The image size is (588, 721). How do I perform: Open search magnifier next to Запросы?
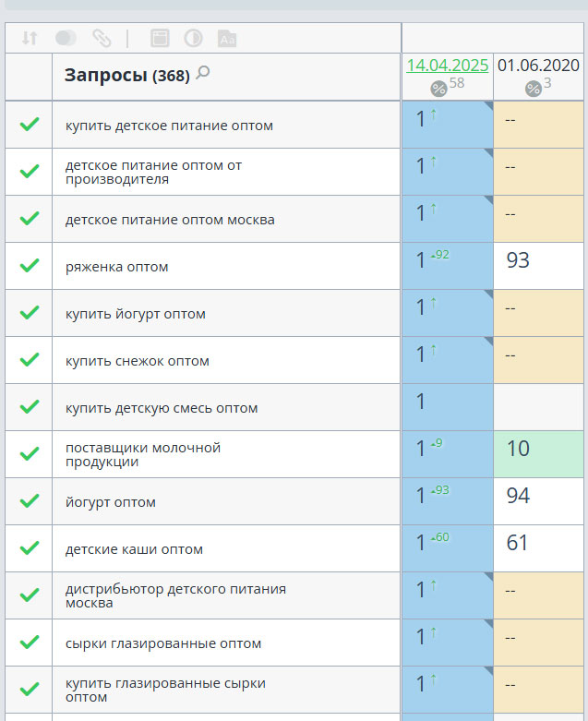click(x=203, y=73)
